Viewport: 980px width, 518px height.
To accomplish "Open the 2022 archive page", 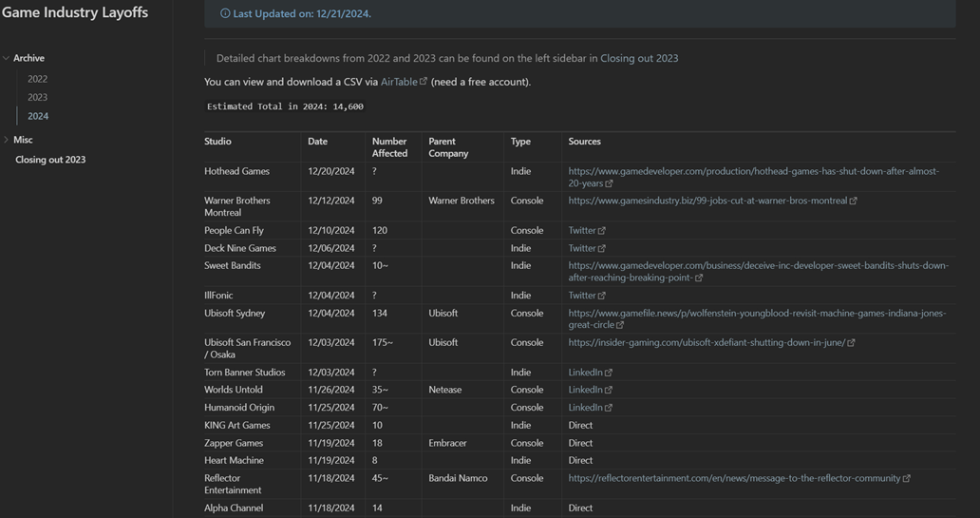I will 37,79.
